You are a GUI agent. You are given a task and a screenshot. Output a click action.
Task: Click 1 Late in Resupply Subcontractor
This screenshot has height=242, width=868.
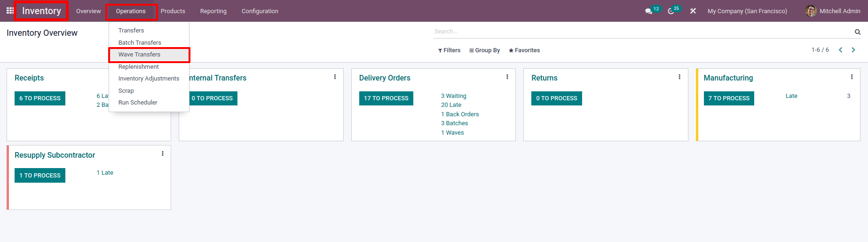pos(105,173)
